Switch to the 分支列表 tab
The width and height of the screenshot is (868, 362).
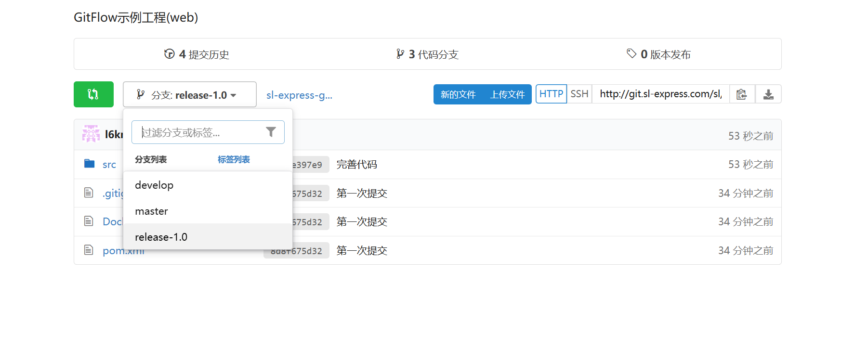click(x=151, y=159)
